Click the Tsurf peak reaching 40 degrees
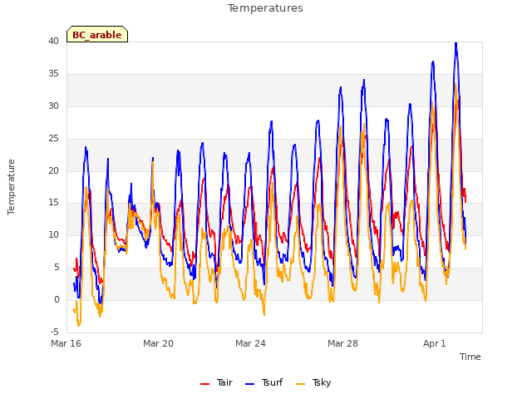532x399 pixels. point(456,43)
